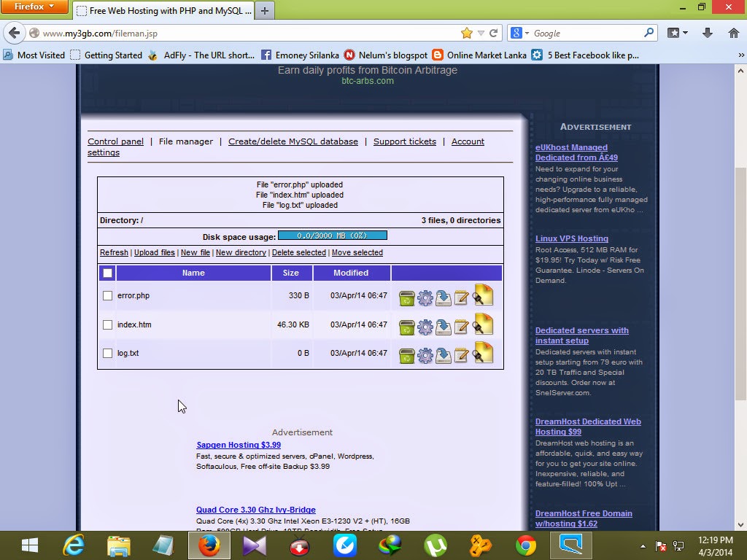Click the New file link
Screen dimensions: 747x560
pyautogui.click(x=196, y=252)
